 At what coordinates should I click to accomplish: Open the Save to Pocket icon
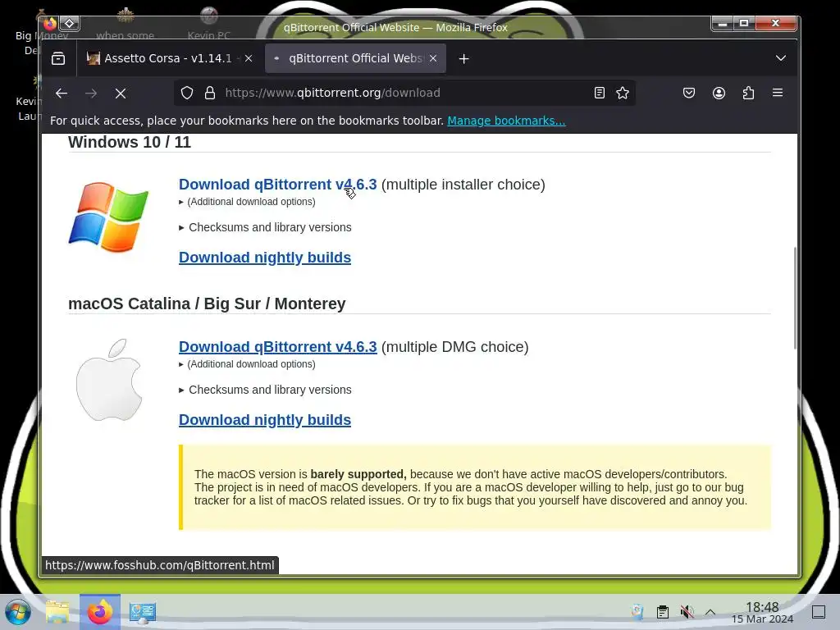coord(689,93)
